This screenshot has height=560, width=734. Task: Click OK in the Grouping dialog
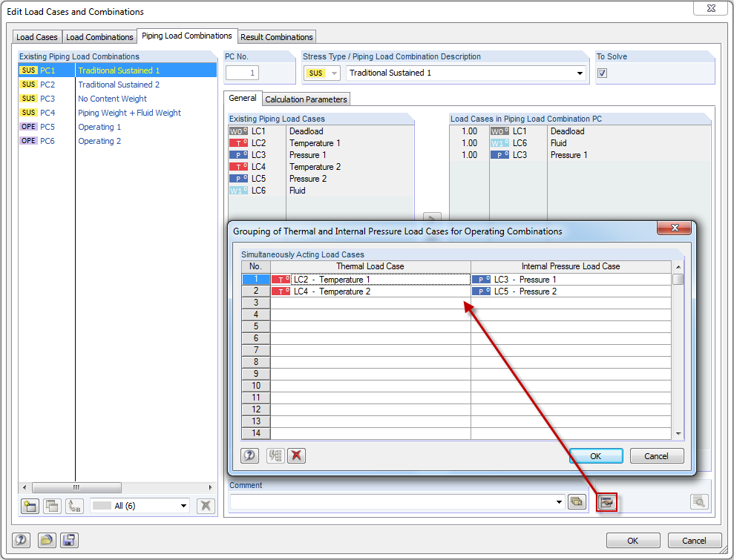pyautogui.click(x=596, y=456)
